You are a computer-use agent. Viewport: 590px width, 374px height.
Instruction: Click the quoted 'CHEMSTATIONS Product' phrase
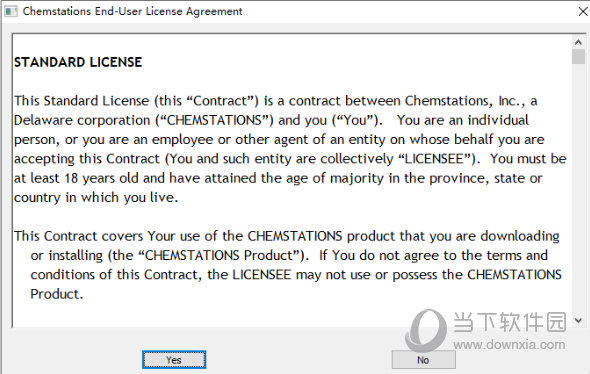219,255
